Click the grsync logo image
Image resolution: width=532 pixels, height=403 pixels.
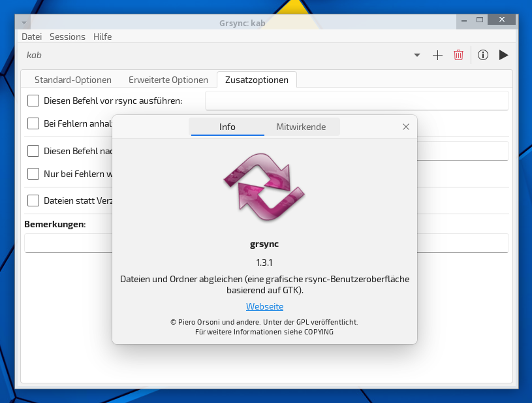(264, 187)
